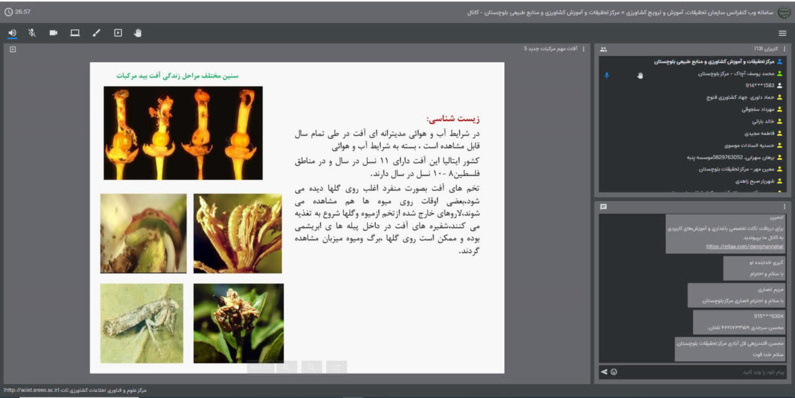Select user حماد داوری in users list
Image resolution: width=795 pixels, height=398 pixels.
click(741, 97)
